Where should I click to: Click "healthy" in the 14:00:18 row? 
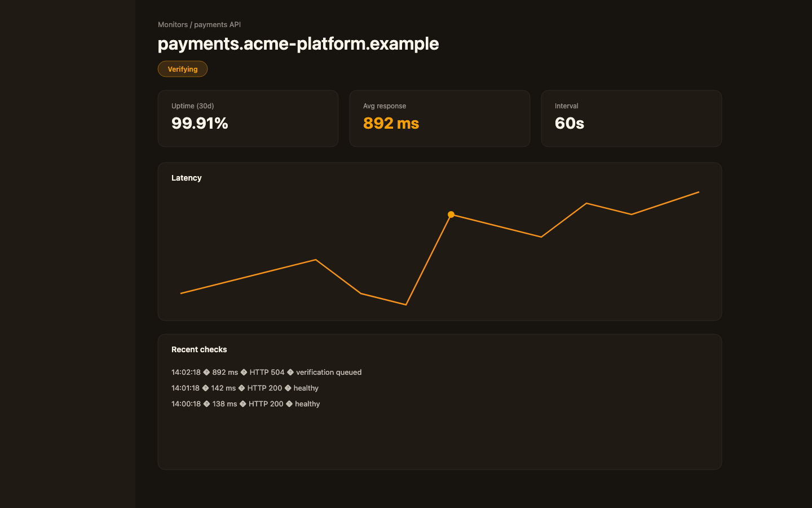click(x=307, y=404)
